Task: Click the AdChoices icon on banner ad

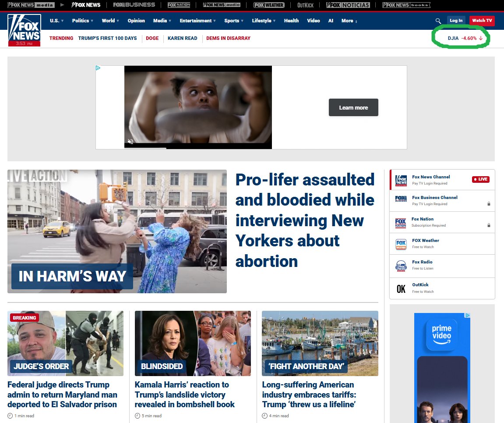Action: tap(98, 68)
